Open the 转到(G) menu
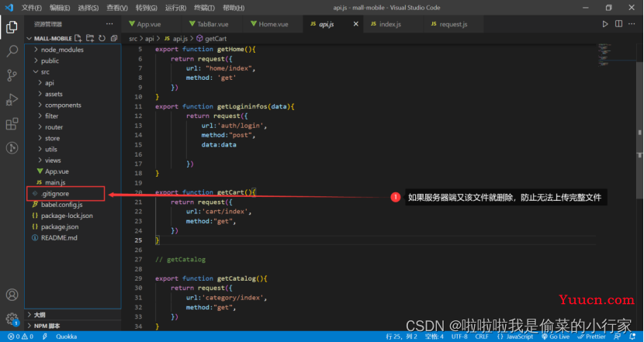 pyautogui.click(x=146, y=8)
